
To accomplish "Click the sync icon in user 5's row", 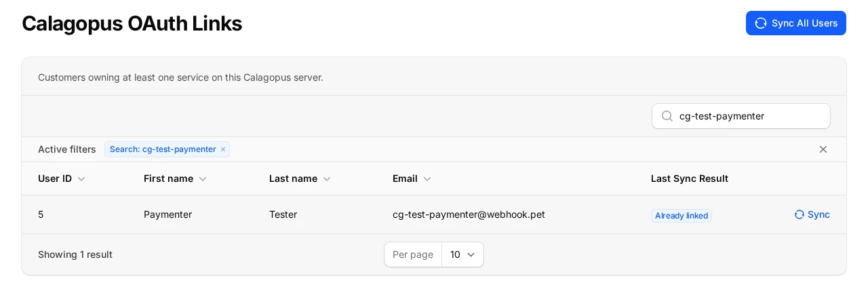I will [800, 214].
